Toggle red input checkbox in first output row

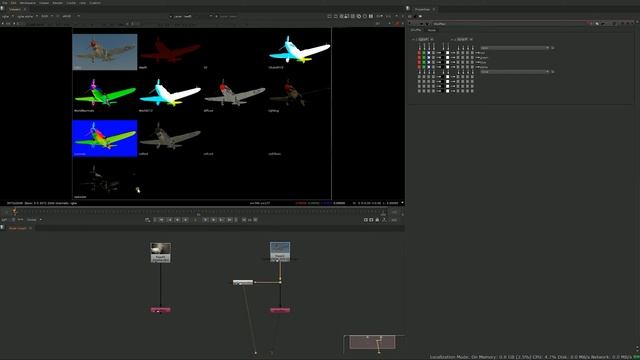tap(419, 53)
